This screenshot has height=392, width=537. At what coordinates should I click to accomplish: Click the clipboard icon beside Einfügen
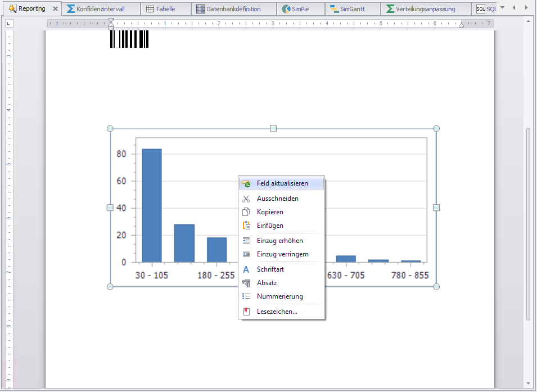click(246, 226)
